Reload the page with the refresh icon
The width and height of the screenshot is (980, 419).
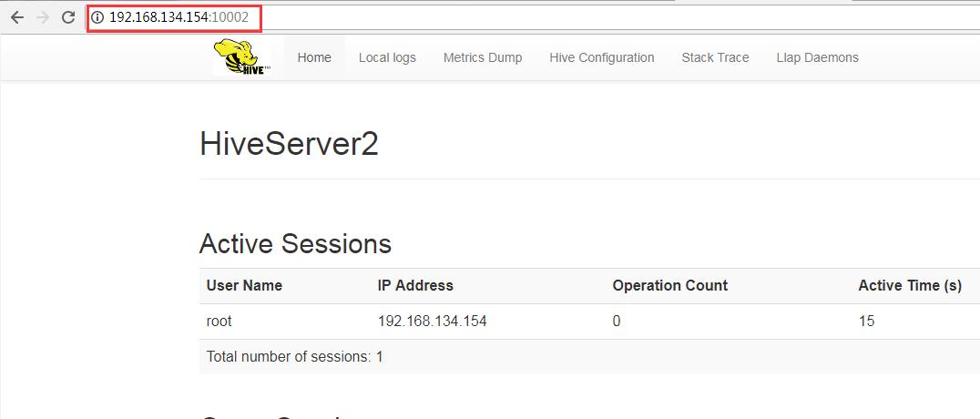[68, 17]
